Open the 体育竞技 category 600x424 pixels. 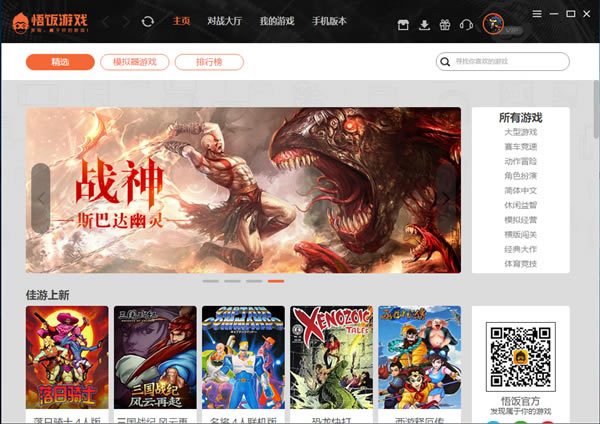coord(520,264)
